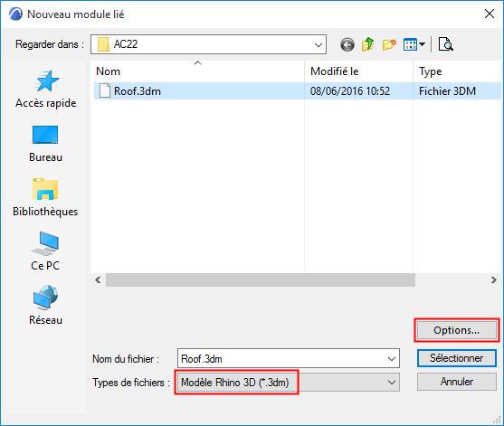Cancel with the Annuler button
Viewport: 504px width, 426px height.
click(457, 382)
